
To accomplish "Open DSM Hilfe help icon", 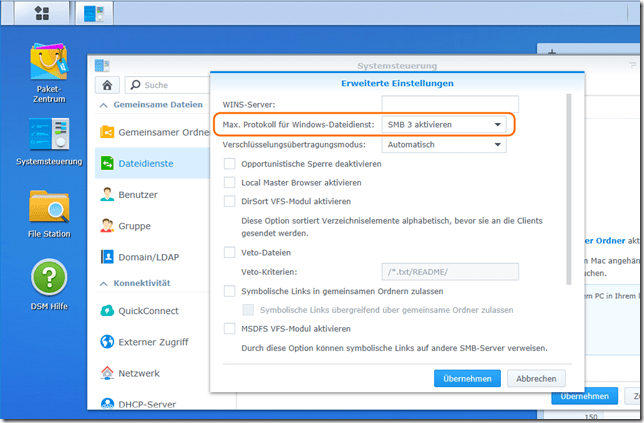I will pyautogui.click(x=48, y=280).
